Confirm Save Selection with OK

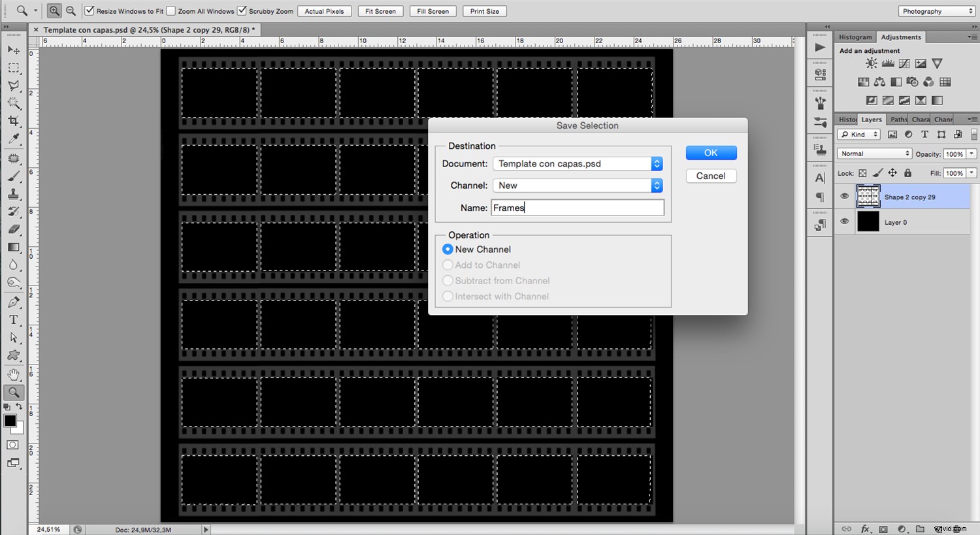click(711, 152)
